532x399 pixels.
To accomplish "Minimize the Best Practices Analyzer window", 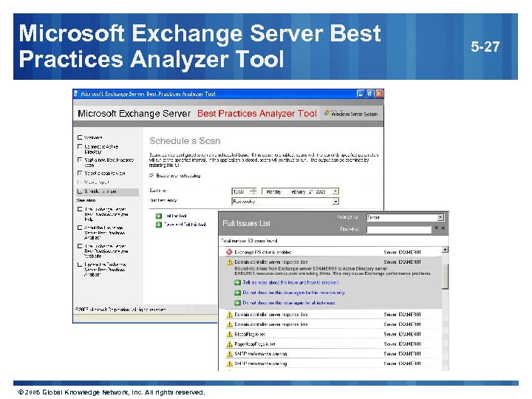I will (361, 94).
